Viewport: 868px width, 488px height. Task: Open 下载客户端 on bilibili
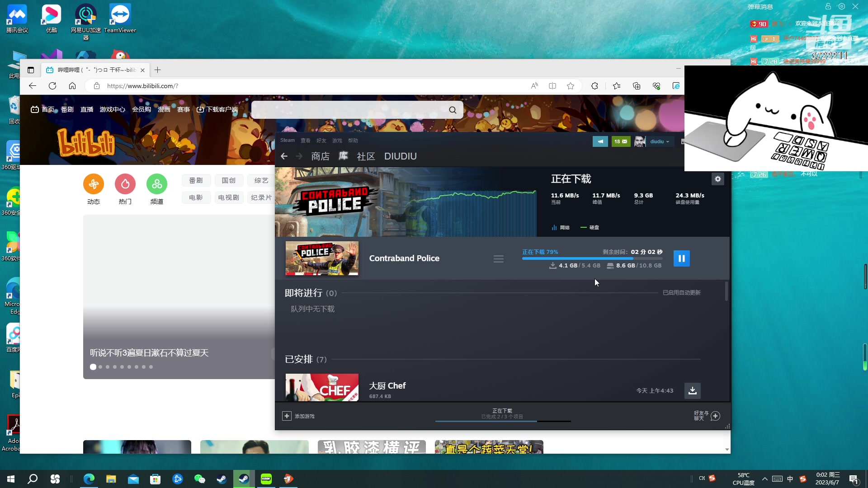(217, 109)
